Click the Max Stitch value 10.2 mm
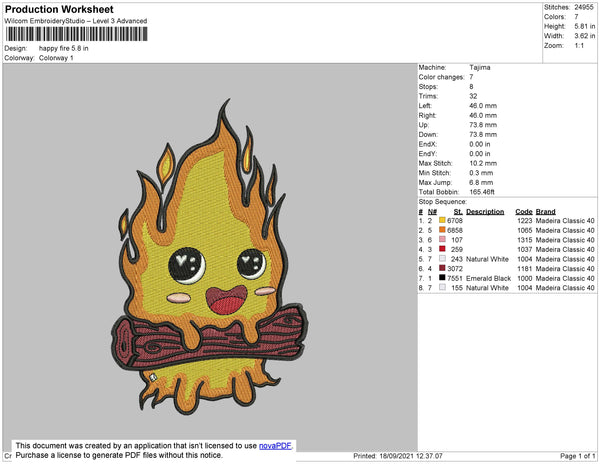The width and height of the screenshot is (600, 464). pyautogui.click(x=483, y=163)
